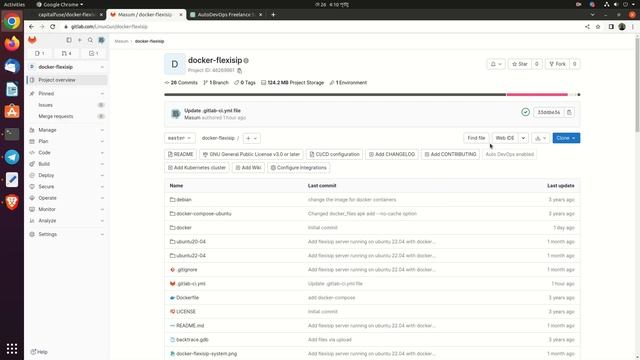Screen dimensions: 640x360
Task: Open GNU General Public License button
Action: coord(251,154)
